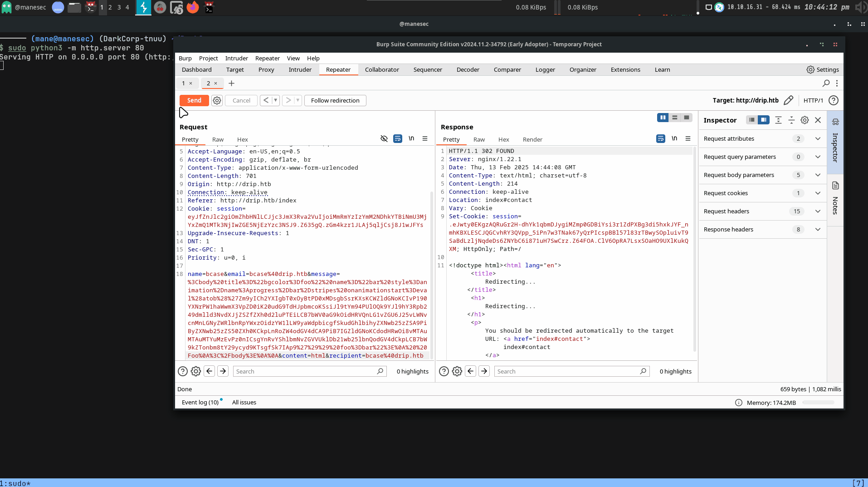
Task: Click the Follow redirection button
Action: (x=335, y=100)
